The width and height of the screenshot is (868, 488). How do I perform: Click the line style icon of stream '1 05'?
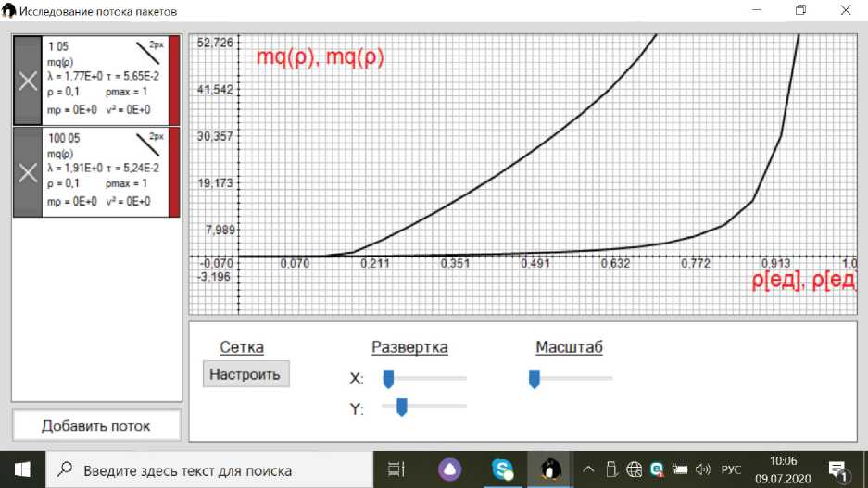click(x=148, y=53)
